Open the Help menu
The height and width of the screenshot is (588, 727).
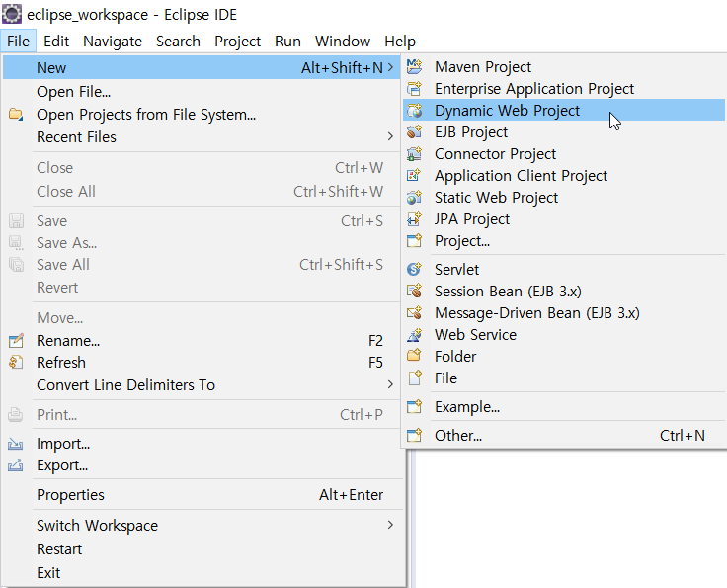pyautogui.click(x=400, y=42)
